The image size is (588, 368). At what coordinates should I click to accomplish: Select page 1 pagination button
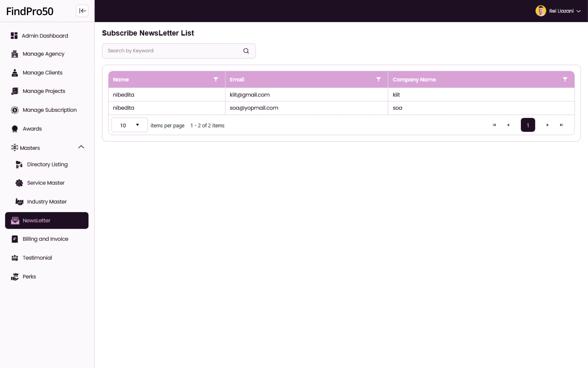(528, 125)
